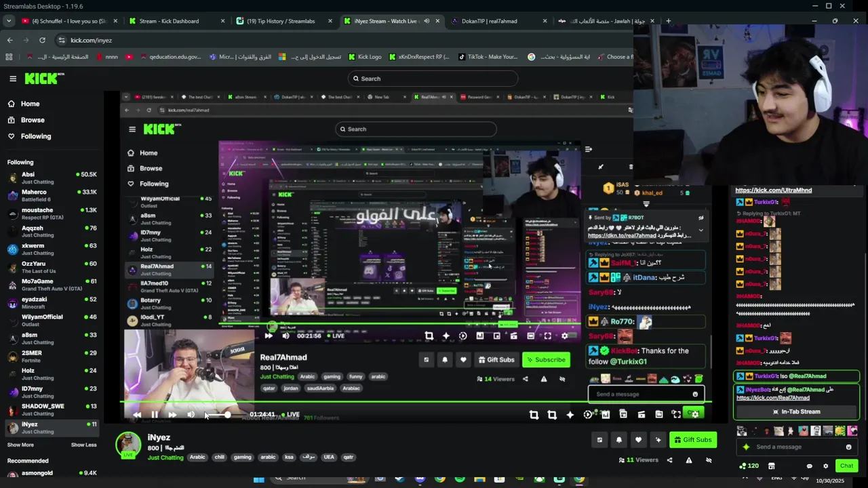Open the 120 channel points balance
Image resolution: width=868 pixels, height=488 pixels.
pos(749,466)
